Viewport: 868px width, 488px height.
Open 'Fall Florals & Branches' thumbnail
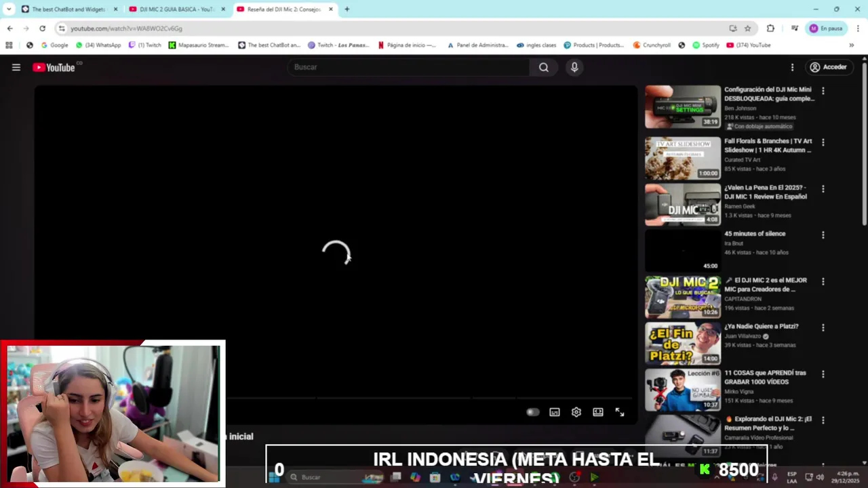683,159
